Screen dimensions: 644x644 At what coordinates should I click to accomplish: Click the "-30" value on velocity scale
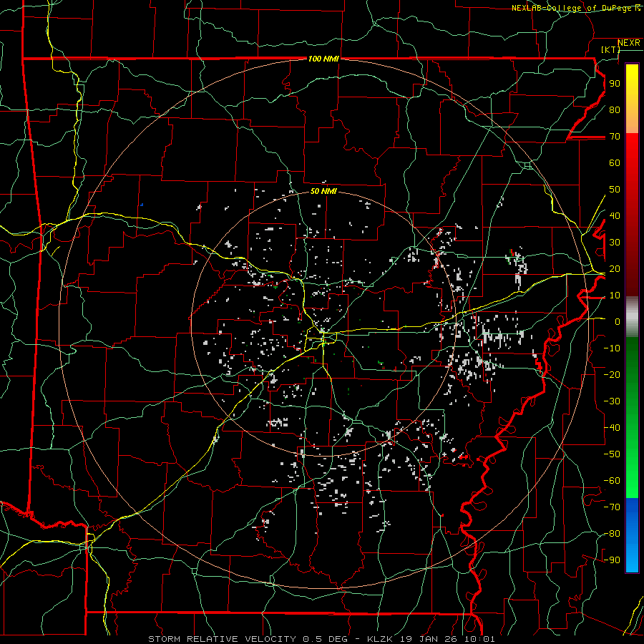612,401
